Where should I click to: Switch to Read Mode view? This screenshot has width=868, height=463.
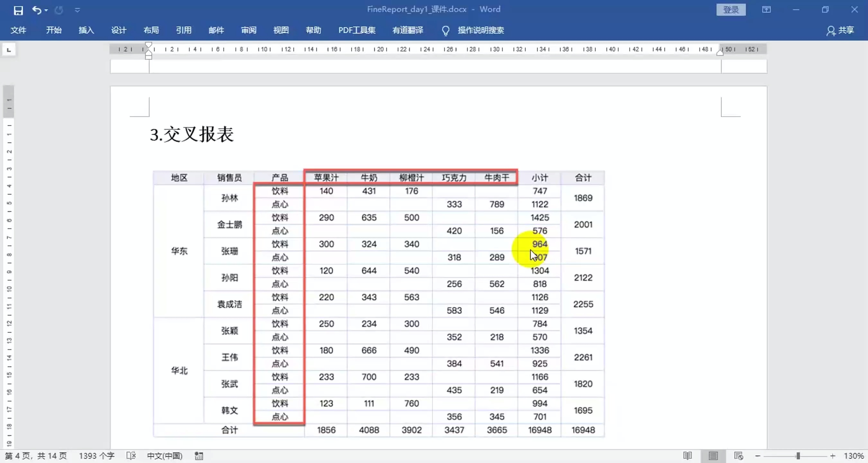(687, 456)
